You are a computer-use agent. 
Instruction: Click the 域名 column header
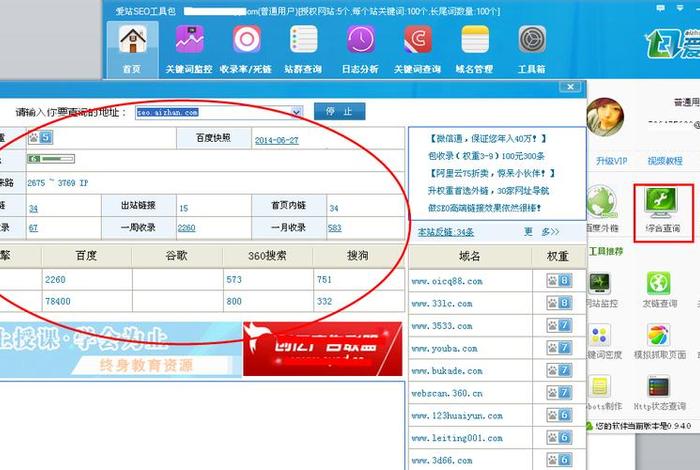point(470,256)
